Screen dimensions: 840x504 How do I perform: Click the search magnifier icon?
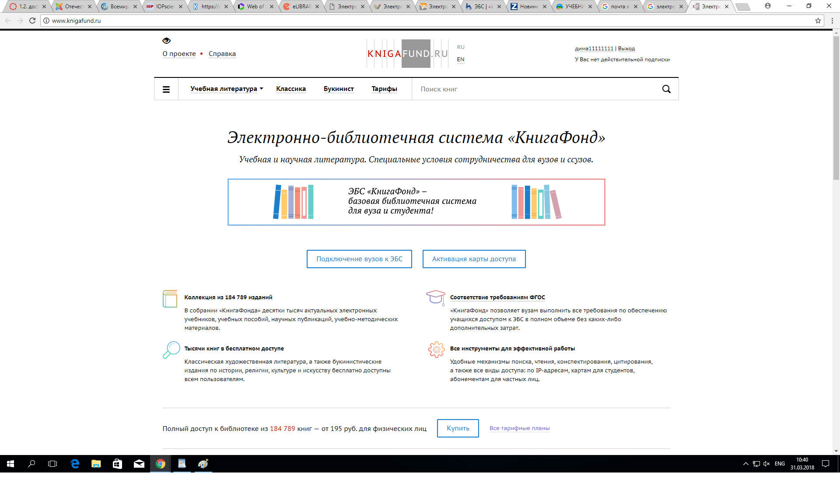tap(666, 89)
